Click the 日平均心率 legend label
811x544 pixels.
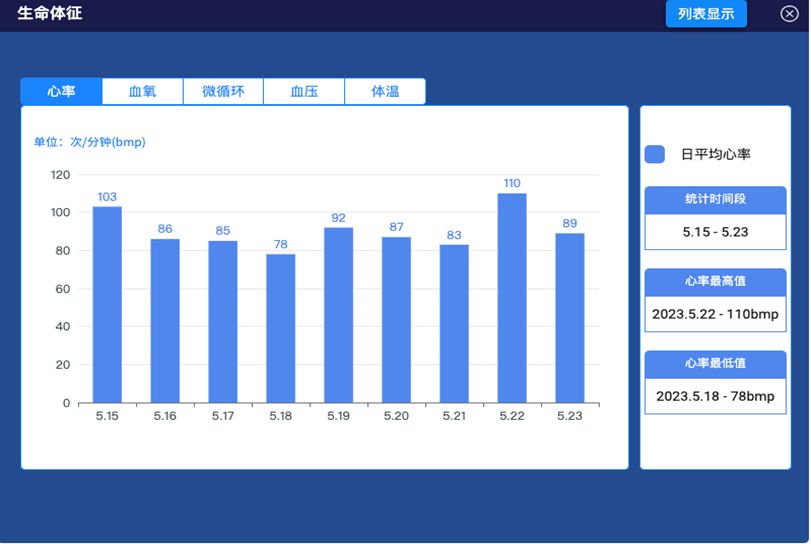pos(715,154)
